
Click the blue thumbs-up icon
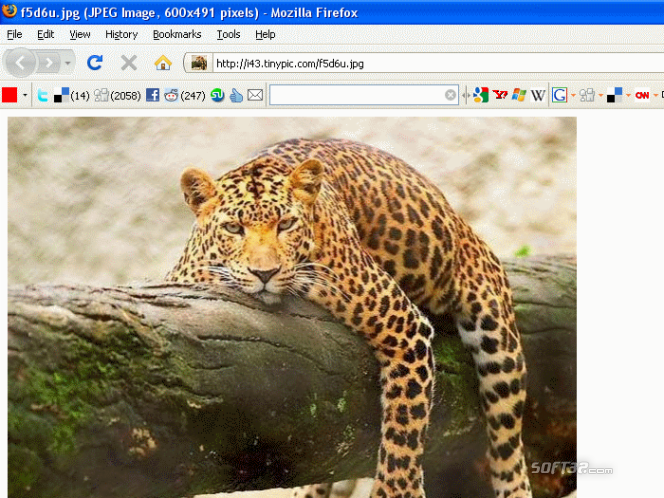coord(236,95)
